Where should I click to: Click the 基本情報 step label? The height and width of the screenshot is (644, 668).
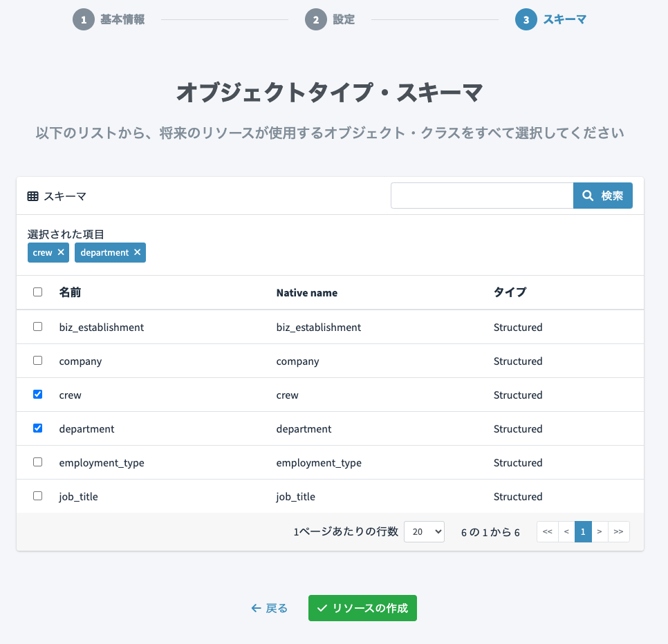[122, 19]
